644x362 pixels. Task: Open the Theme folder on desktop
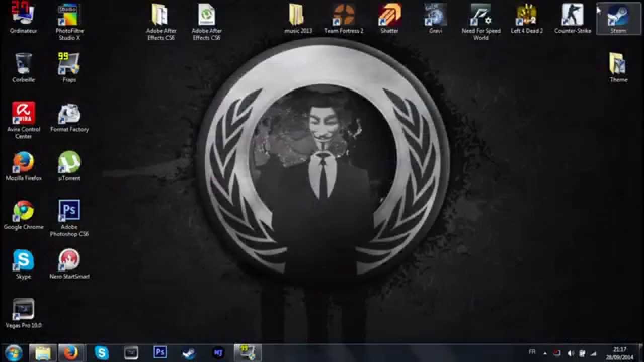618,67
